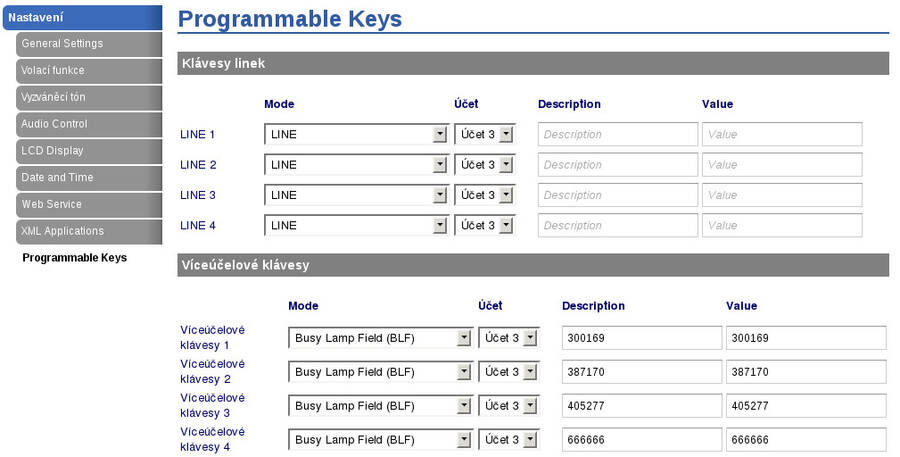Open Účet dropdown for Víceúčelové klávesy 3
The height and width of the screenshot is (457, 900).
(x=508, y=406)
